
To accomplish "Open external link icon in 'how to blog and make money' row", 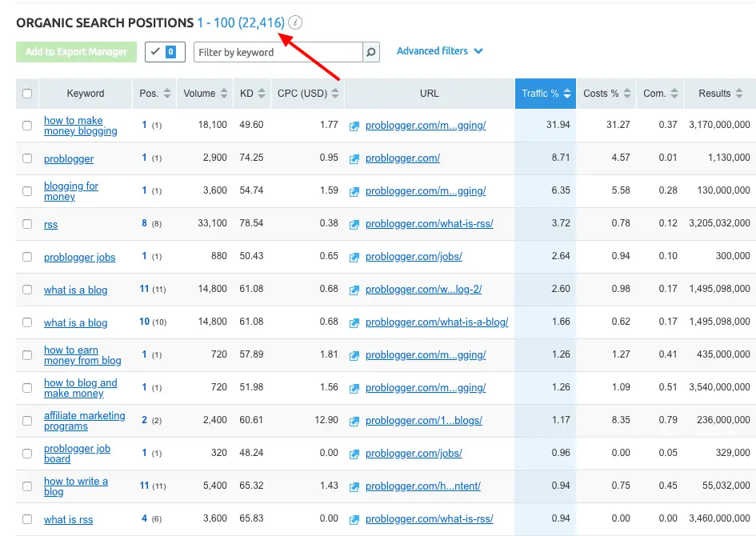I will tap(354, 389).
